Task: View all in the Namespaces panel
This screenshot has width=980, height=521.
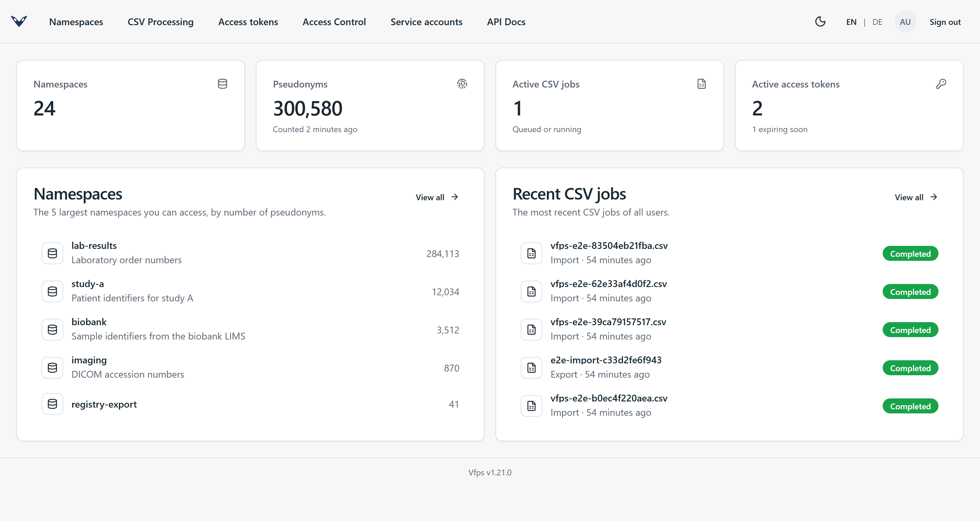Action: coord(437,197)
